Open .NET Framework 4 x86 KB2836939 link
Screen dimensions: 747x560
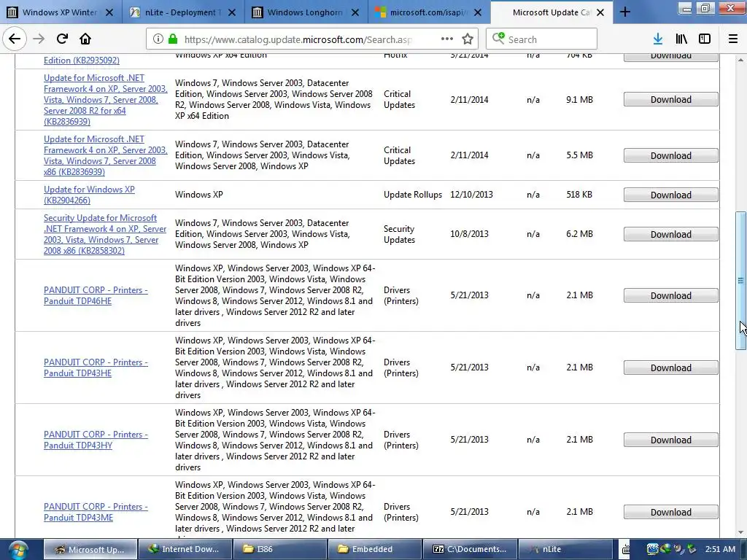[105, 155]
